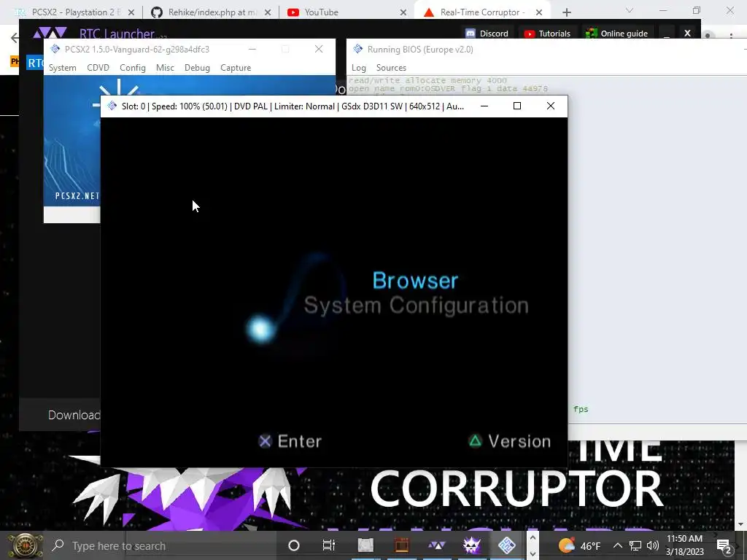The image size is (747, 560).
Task: Open the browser tab search chevron
Action: point(630,10)
